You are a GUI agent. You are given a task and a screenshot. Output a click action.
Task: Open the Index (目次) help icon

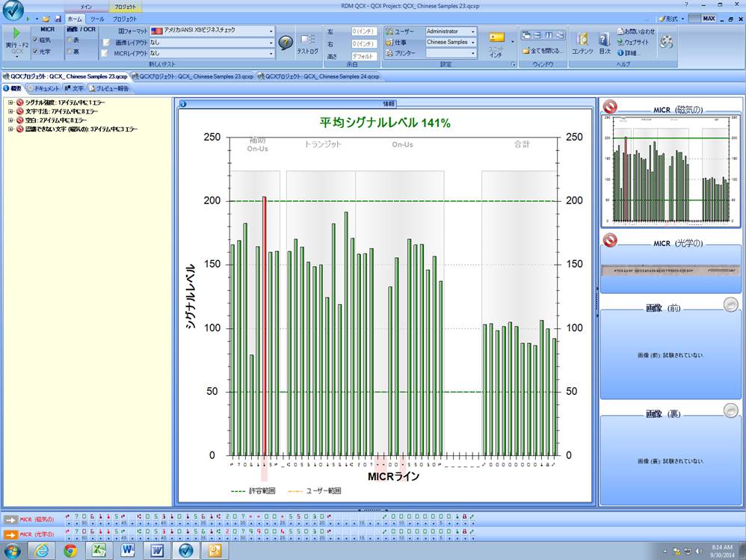click(x=604, y=40)
